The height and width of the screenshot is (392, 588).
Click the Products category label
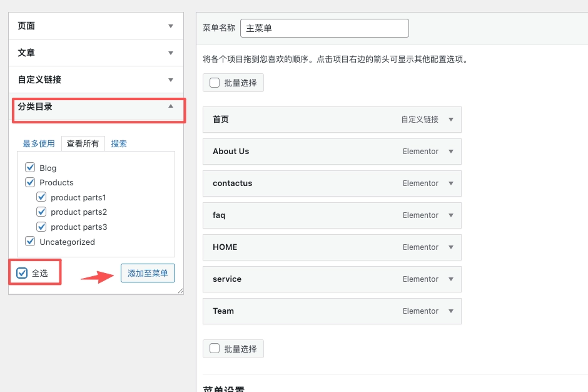pyautogui.click(x=57, y=182)
